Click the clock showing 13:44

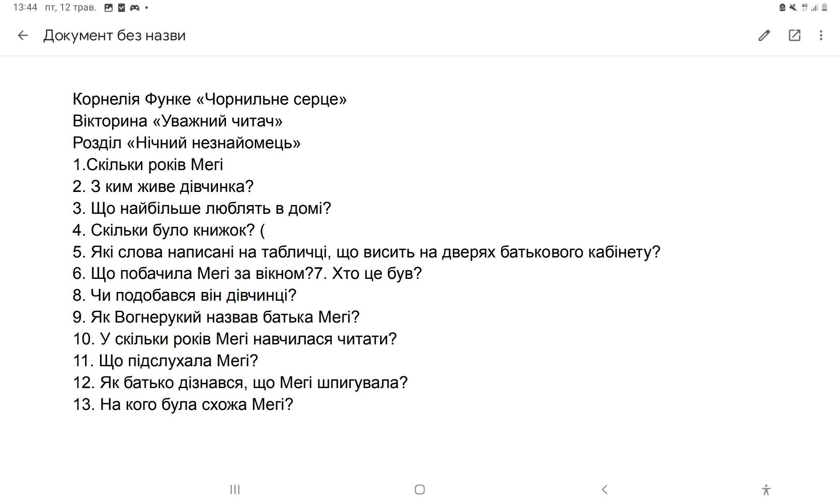click(x=25, y=8)
